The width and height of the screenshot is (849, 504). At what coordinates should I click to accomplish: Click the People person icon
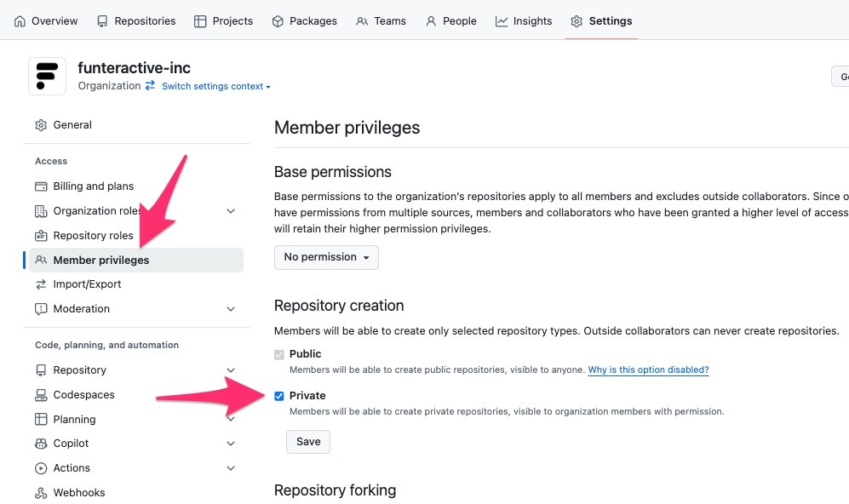431,21
